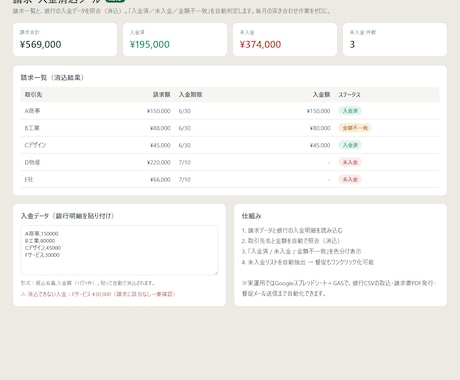The width and height of the screenshot is (460, 380).
Task: Select the B工業 row name
Action: (32, 128)
